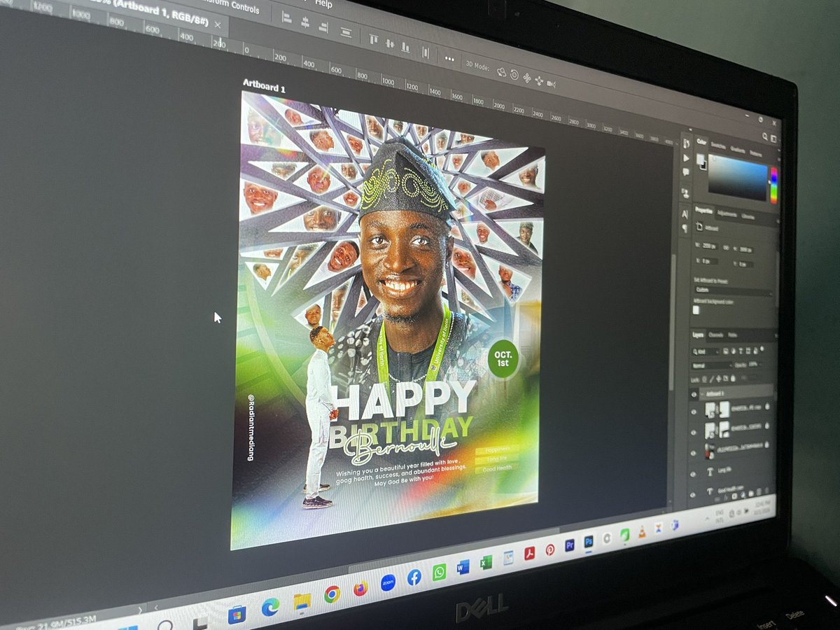Image resolution: width=840 pixels, height=630 pixels.
Task: Click the Artboard background color swatch
Action: coord(696,309)
